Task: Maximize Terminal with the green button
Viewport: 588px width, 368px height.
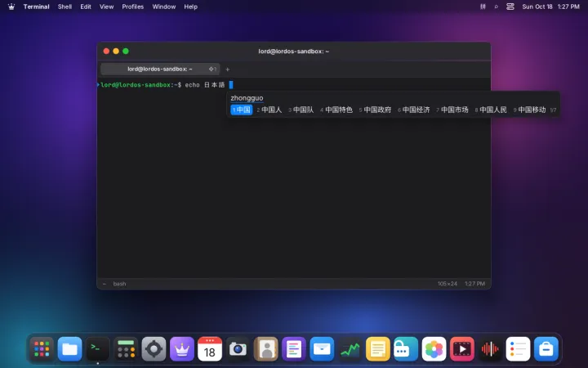Action: [x=126, y=51]
